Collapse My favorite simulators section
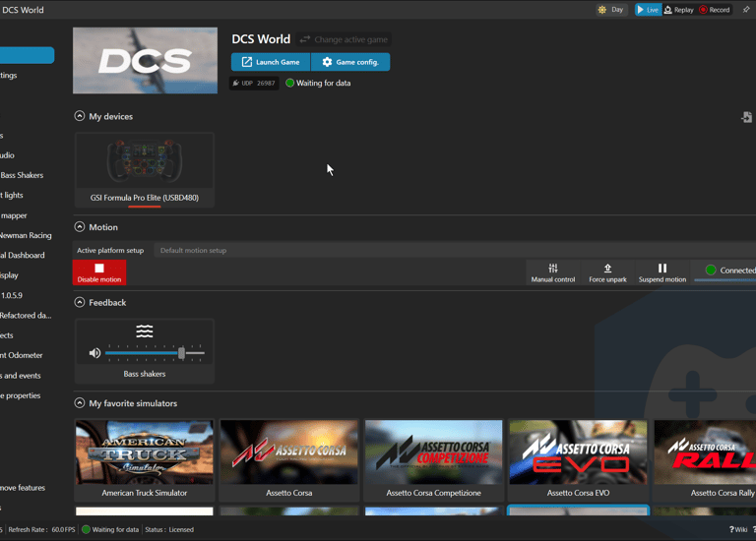 [80, 403]
